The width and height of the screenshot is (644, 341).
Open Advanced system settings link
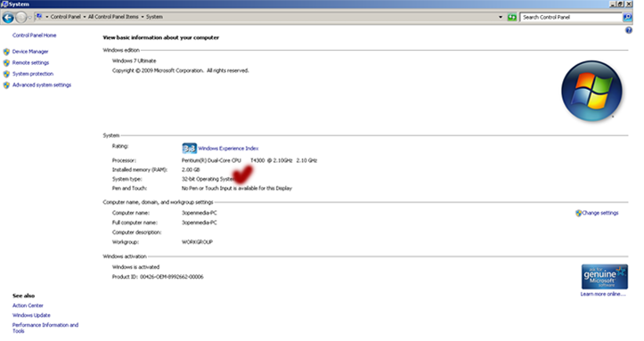coord(42,85)
